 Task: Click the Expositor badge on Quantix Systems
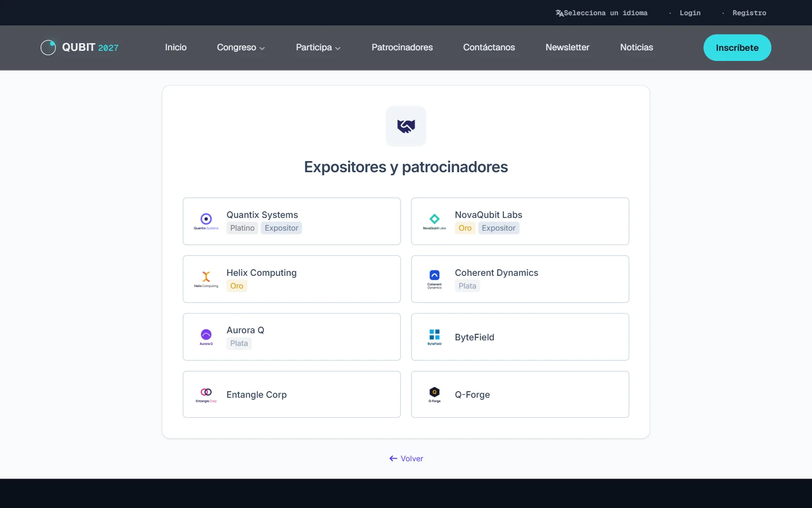[x=281, y=228]
